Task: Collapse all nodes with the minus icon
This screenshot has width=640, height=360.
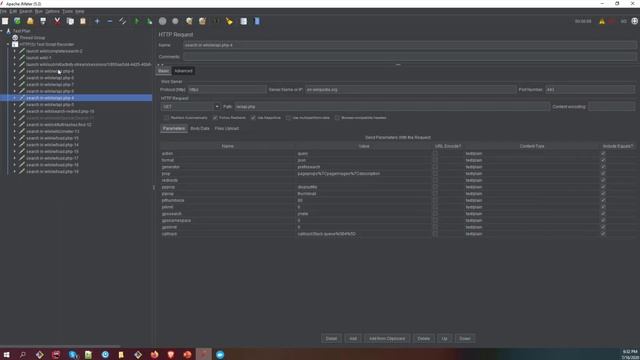Action: [x=110, y=21]
